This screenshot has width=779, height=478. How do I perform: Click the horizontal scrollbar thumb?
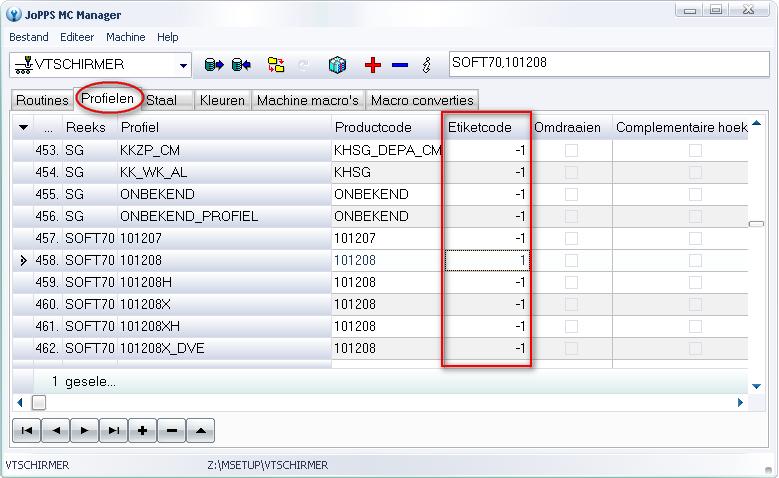pos(39,402)
